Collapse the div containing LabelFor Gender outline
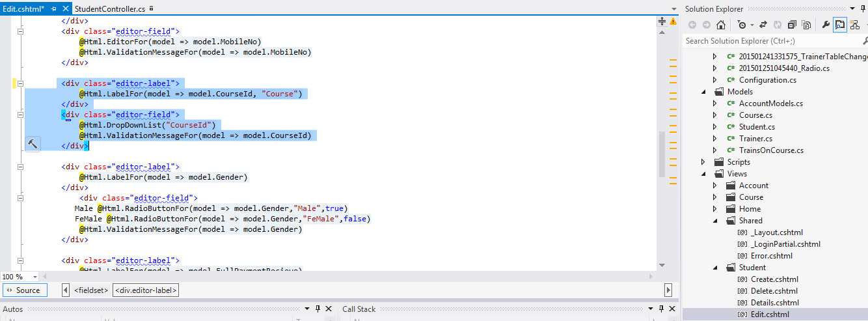The image size is (868, 321). point(20,167)
